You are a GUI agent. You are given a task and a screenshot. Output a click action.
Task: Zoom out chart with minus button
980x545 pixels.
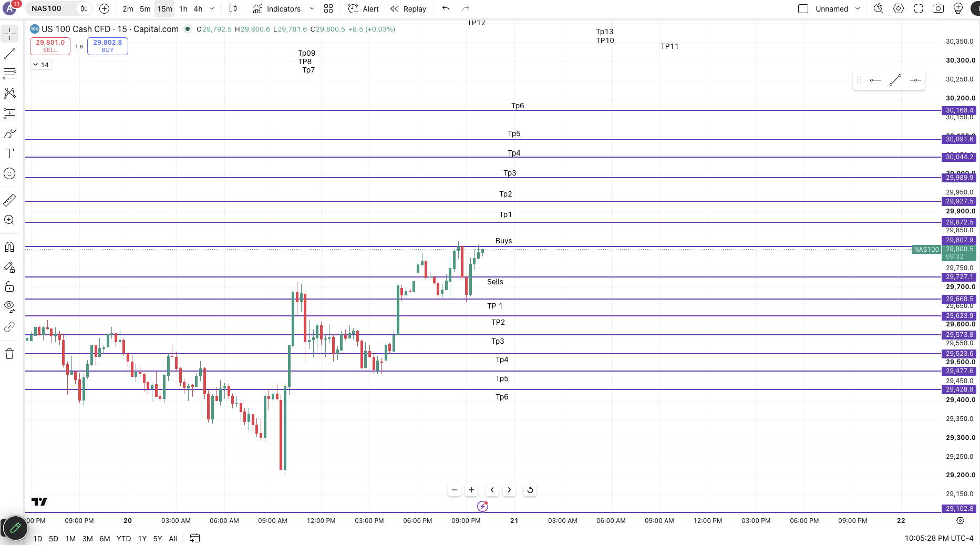click(455, 490)
